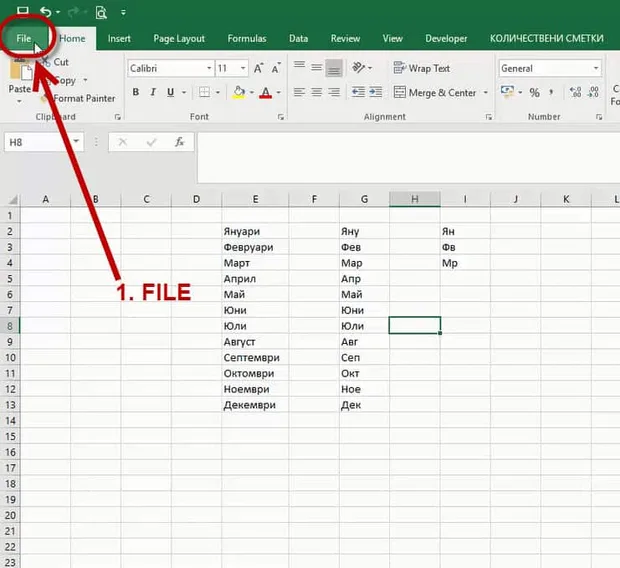Click Increase Indent icon
This screenshot has height=568, width=620.
tap(376, 92)
